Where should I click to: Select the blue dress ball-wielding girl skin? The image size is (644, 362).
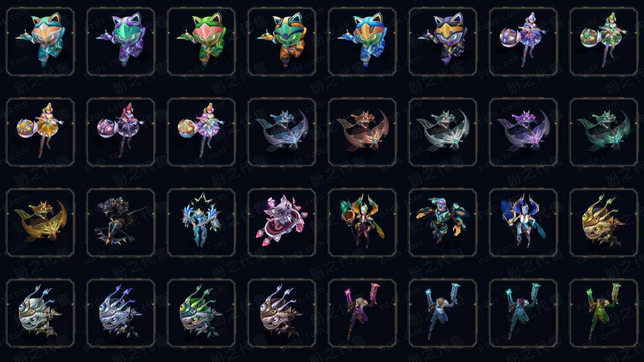523,42
